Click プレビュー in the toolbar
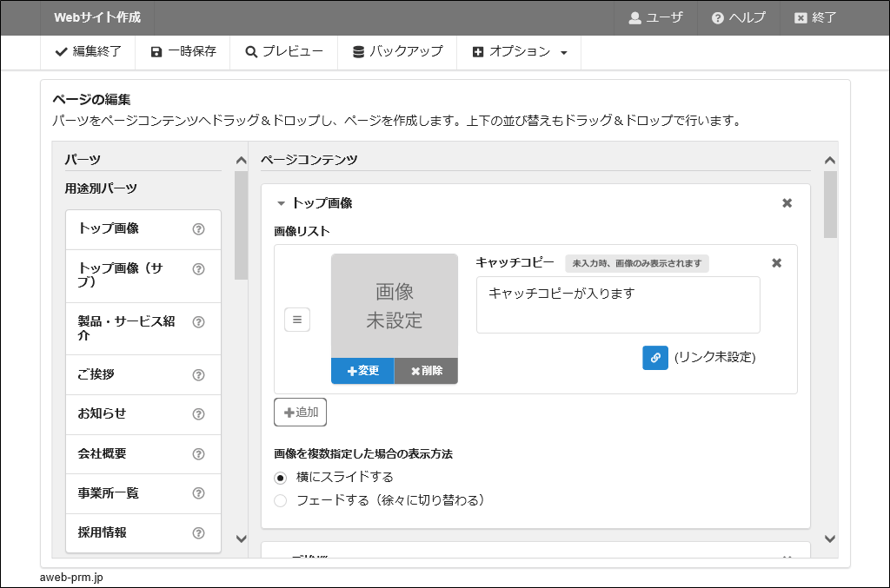Screen dimensions: 890x588 (283, 52)
